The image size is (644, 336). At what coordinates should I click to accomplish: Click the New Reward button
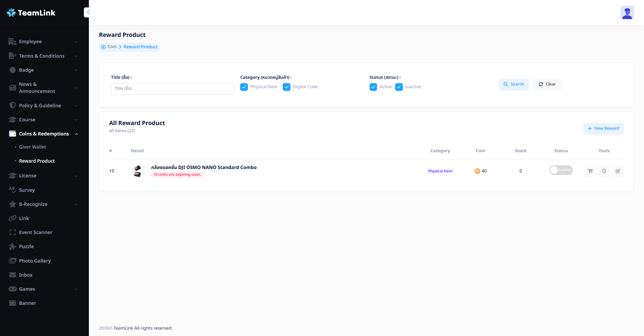(x=603, y=129)
